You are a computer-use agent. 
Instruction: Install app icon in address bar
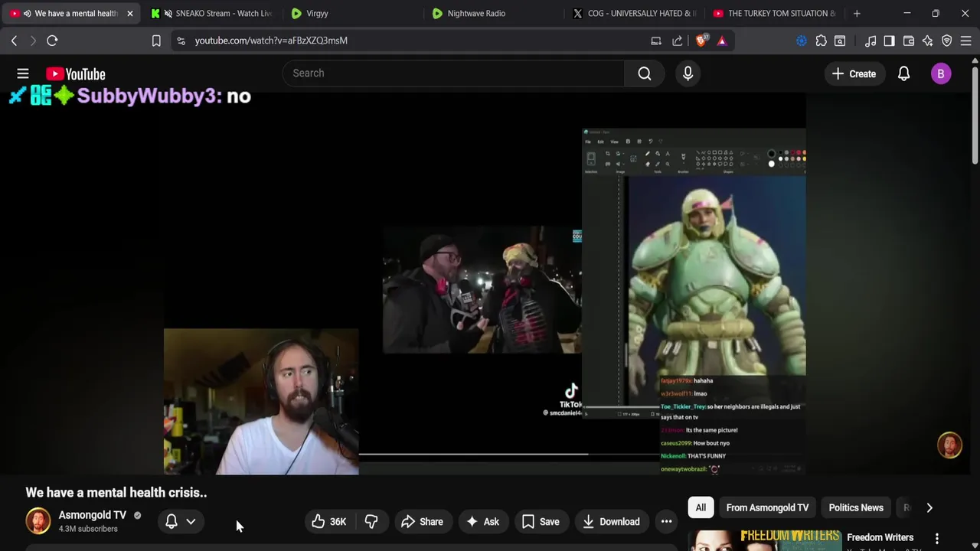pyautogui.click(x=656, y=41)
